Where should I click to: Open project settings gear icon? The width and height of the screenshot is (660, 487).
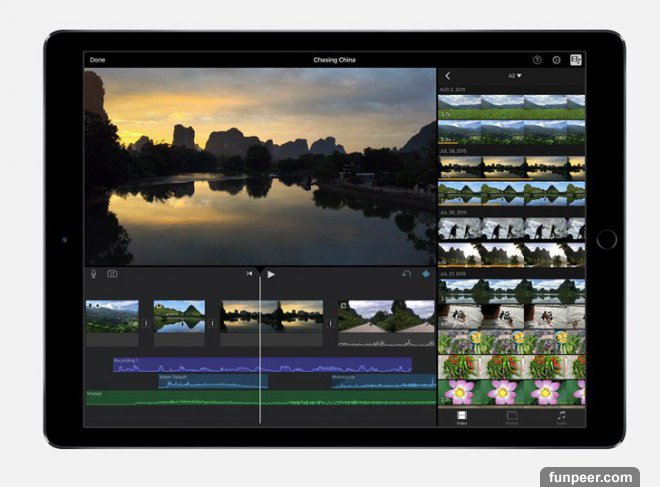556,60
